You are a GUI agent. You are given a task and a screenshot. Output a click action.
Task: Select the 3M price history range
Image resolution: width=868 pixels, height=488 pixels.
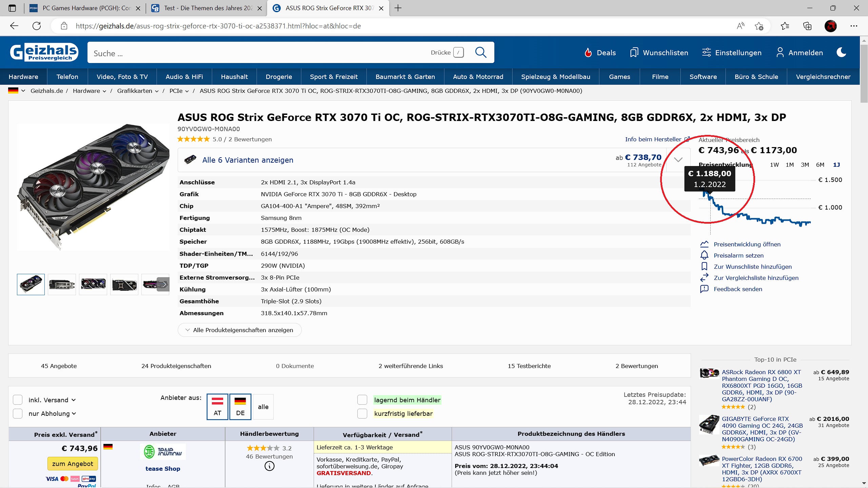tap(805, 165)
